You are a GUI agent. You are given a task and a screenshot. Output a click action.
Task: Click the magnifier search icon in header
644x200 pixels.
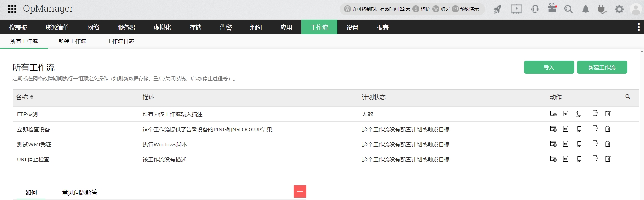click(x=568, y=9)
